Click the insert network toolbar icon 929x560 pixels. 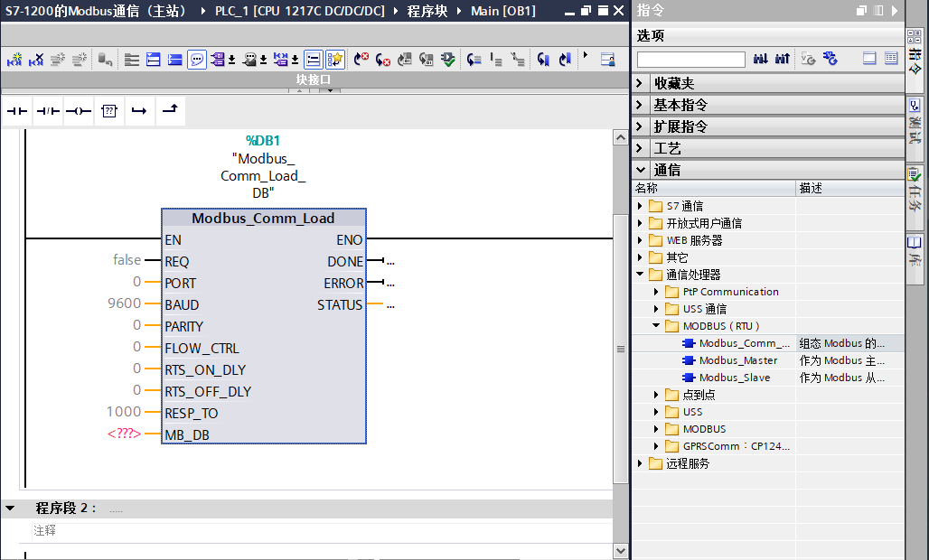(x=14, y=60)
